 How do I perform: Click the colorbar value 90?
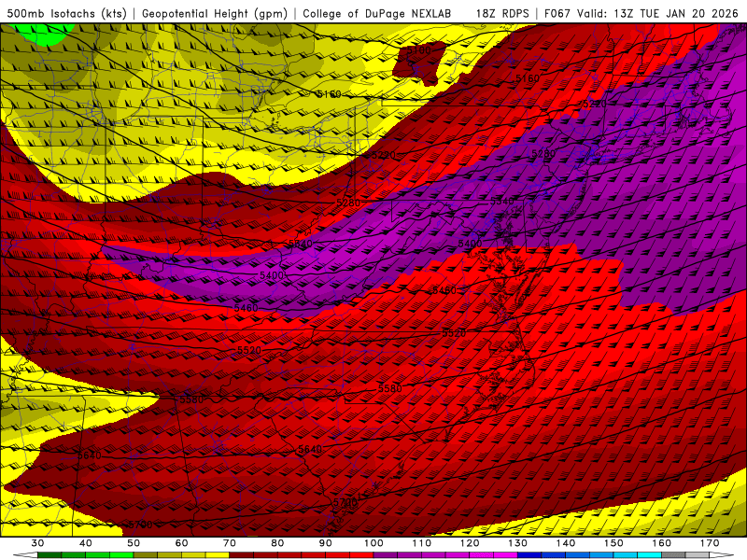(326, 543)
